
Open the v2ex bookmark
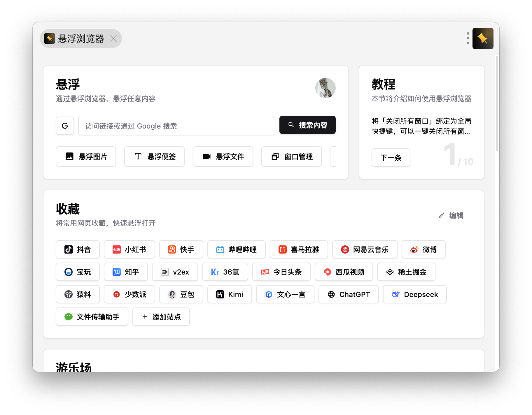point(175,272)
